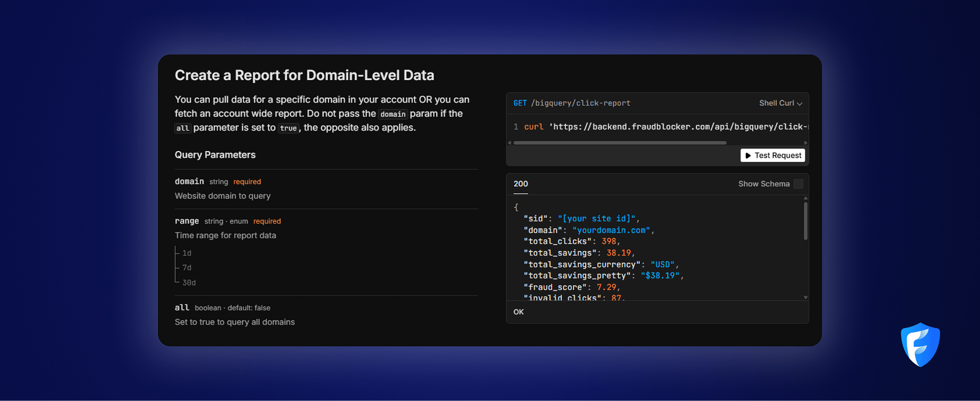Click the /bigquery/click-report endpoint path

(581, 103)
